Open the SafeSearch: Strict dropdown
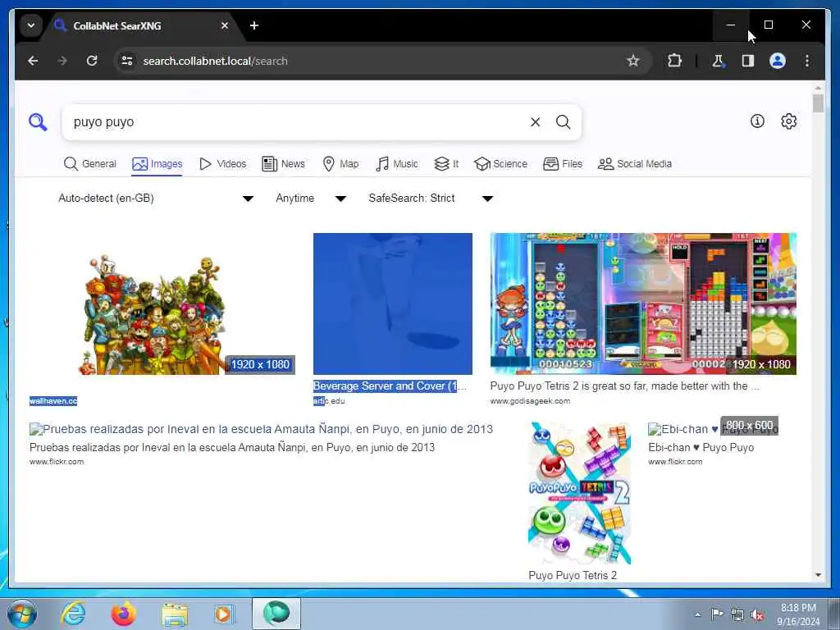 [431, 199]
